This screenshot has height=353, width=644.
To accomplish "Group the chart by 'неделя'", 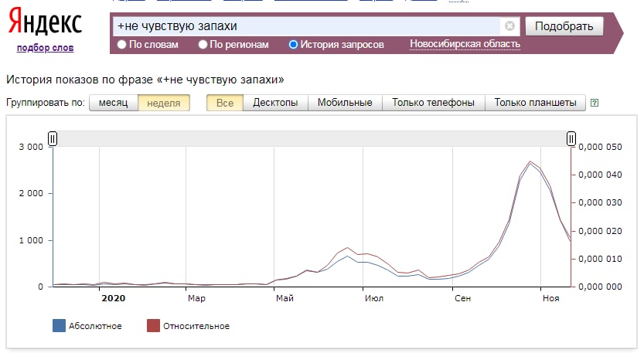I will coord(163,103).
